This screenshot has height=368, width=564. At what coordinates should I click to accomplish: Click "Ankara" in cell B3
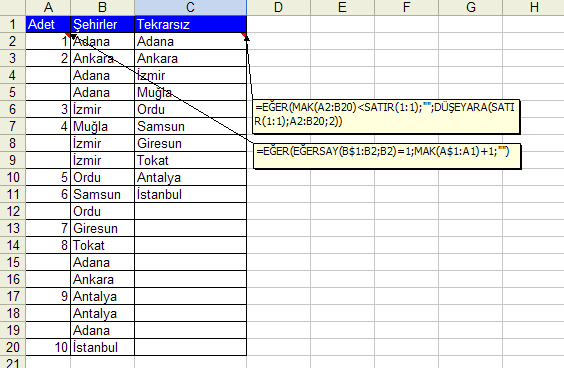pos(94,58)
